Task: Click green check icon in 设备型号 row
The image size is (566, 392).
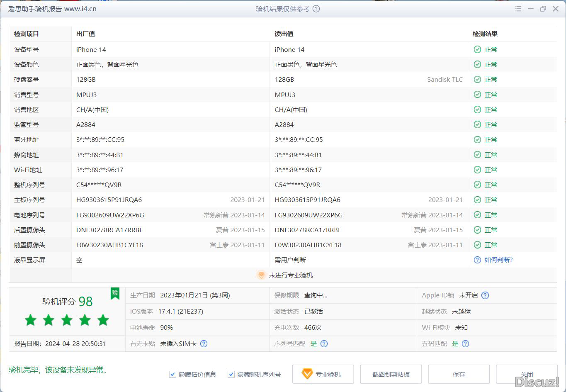Action: [x=477, y=49]
